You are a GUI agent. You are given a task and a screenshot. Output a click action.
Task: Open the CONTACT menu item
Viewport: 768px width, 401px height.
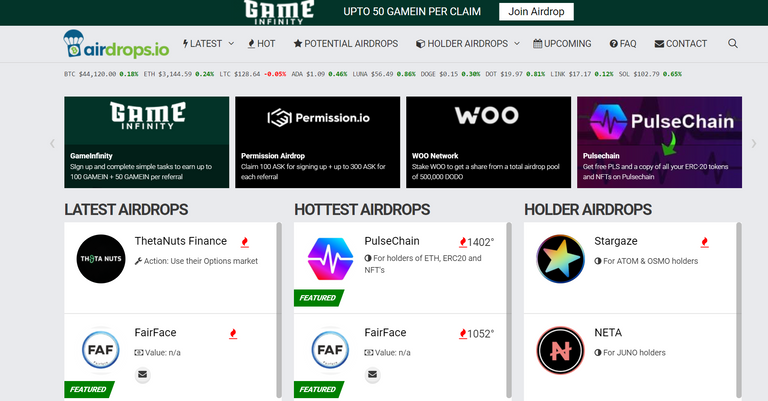coord(681,44)
